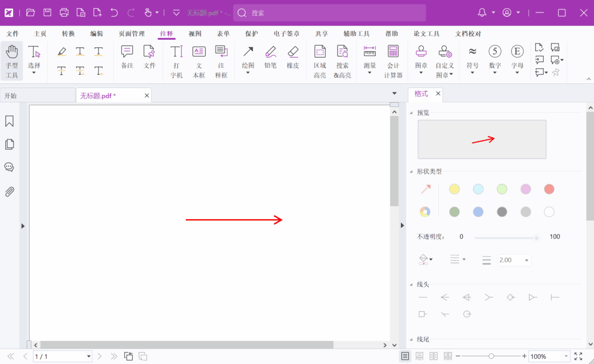The image size is (594, 364).
Task: Open the comments panel in left sidebar
Action: tap(9, 167)
